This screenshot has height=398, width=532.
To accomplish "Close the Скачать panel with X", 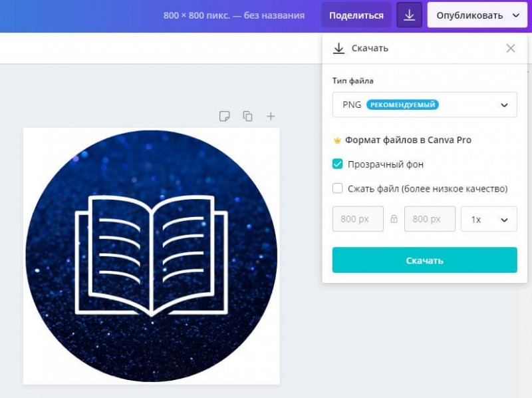I will point(510,48).
